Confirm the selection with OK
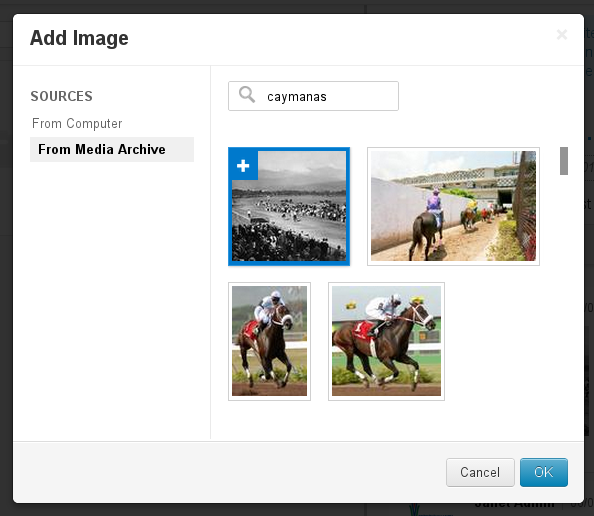594x516 pixels. click(544, 472)
